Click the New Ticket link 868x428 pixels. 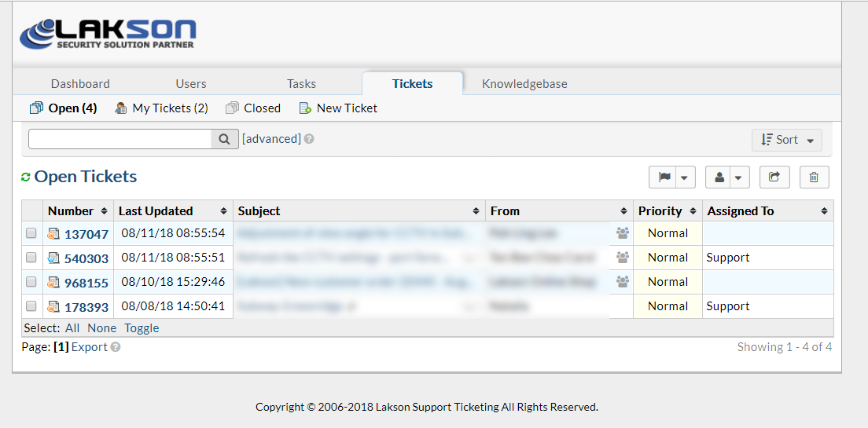coord(347,108)
